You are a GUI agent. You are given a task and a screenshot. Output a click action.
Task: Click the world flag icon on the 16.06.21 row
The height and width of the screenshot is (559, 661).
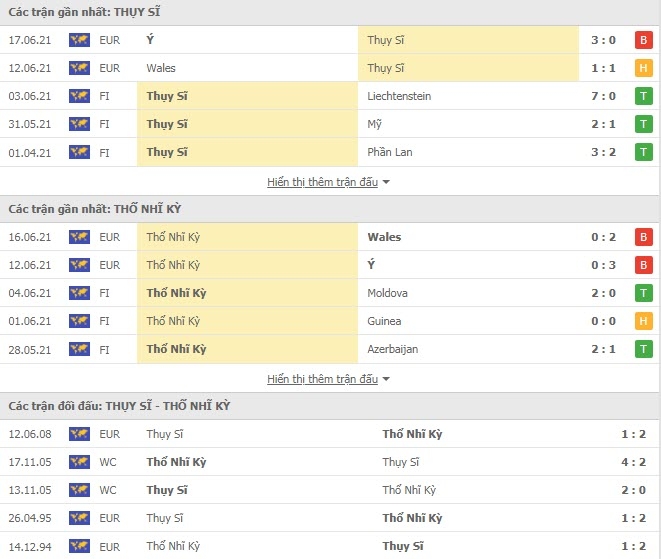coord(79,237)
